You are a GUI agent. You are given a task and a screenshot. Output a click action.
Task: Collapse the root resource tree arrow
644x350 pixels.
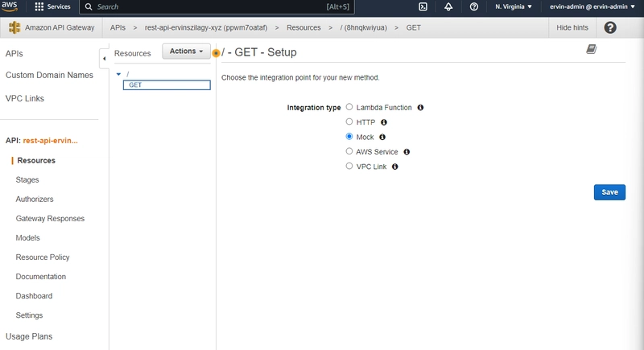click(118, 74)
